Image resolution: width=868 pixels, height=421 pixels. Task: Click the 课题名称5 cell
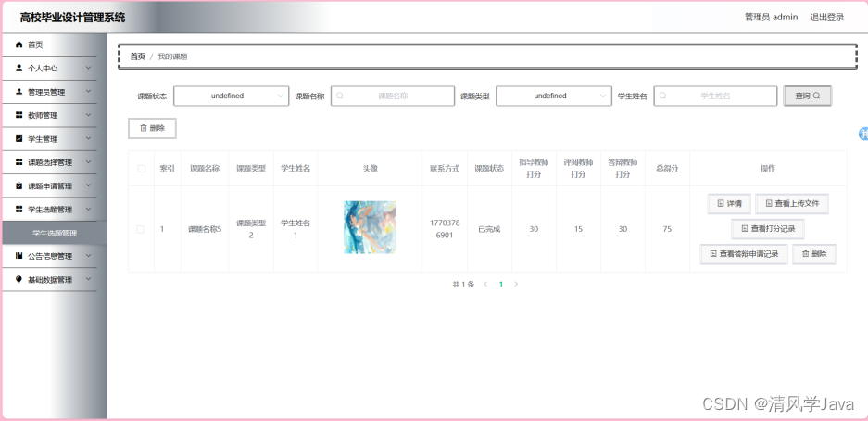[205, 229]
